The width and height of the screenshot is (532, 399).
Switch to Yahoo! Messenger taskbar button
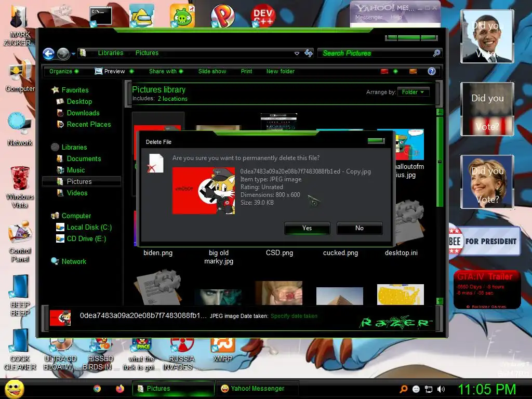(257, 389)
